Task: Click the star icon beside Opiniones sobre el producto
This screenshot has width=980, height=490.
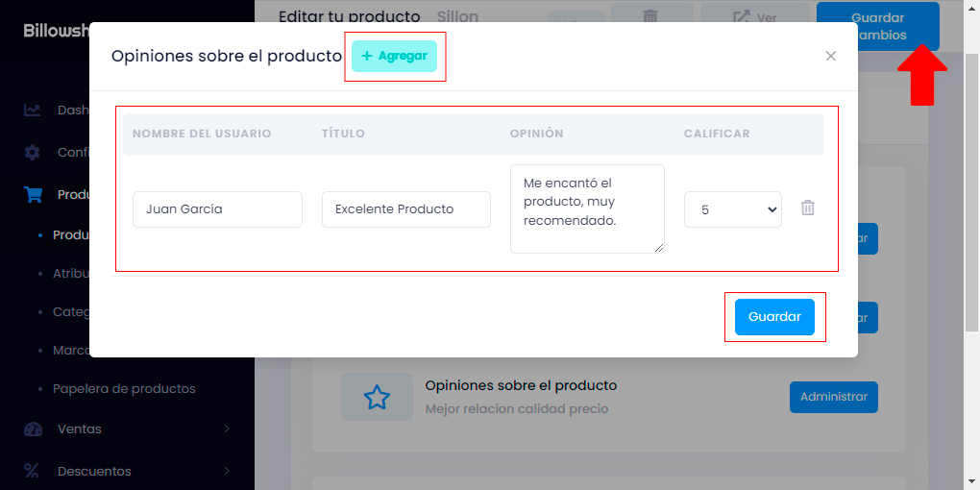Action: (377, 397)
